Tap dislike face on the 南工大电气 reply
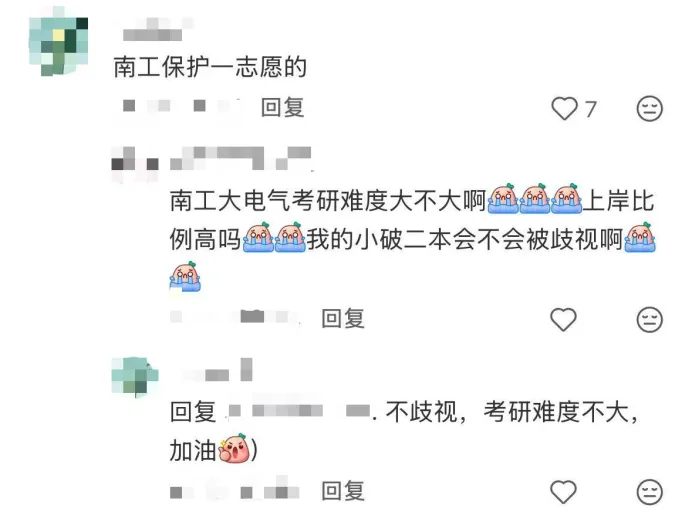 click(649, 319)
